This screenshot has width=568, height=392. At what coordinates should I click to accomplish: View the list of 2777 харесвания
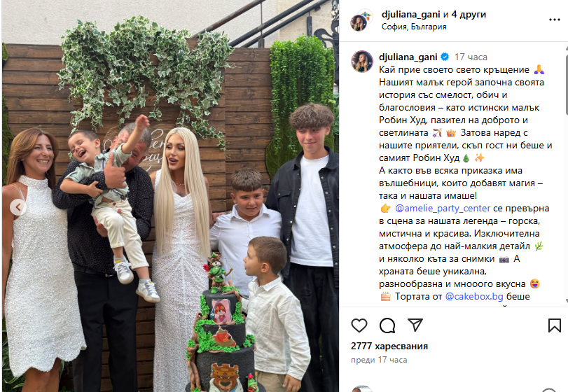pos(389,346)
